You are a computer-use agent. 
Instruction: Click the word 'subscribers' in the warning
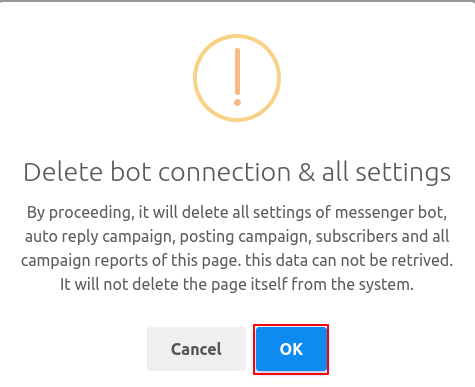tap(357, 236)
